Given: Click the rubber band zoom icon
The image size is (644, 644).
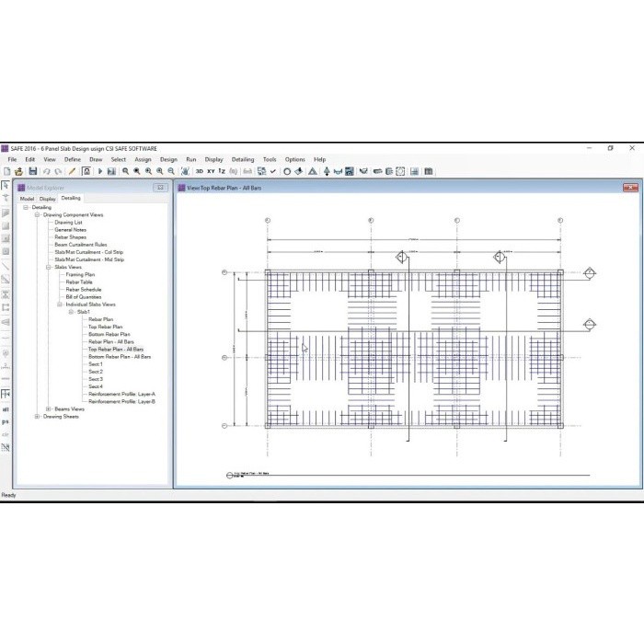Looking at the screenshot, I should [x=126, y=171].
